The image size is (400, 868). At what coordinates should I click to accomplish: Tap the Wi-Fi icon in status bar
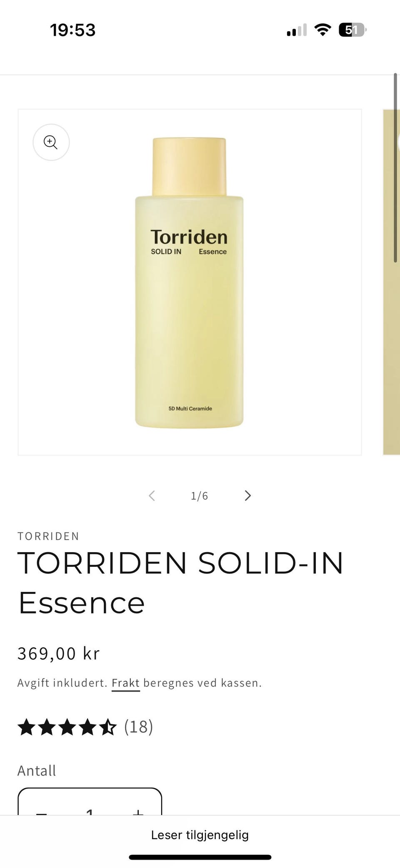click(322, 30)
